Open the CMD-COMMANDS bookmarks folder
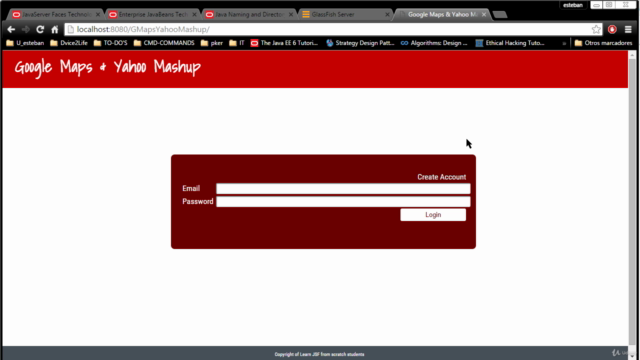 click(x=164, y=43)
